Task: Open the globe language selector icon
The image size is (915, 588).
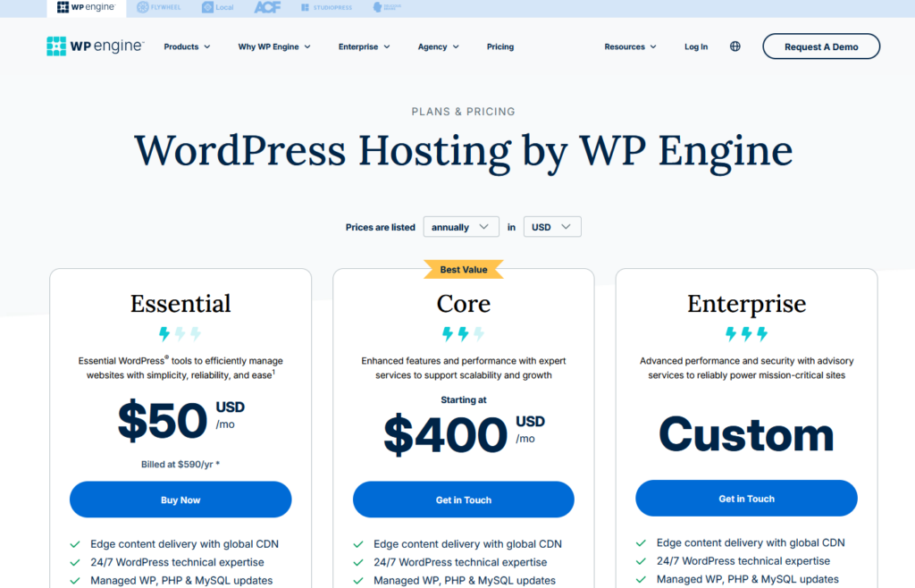Action: [735, 46]
